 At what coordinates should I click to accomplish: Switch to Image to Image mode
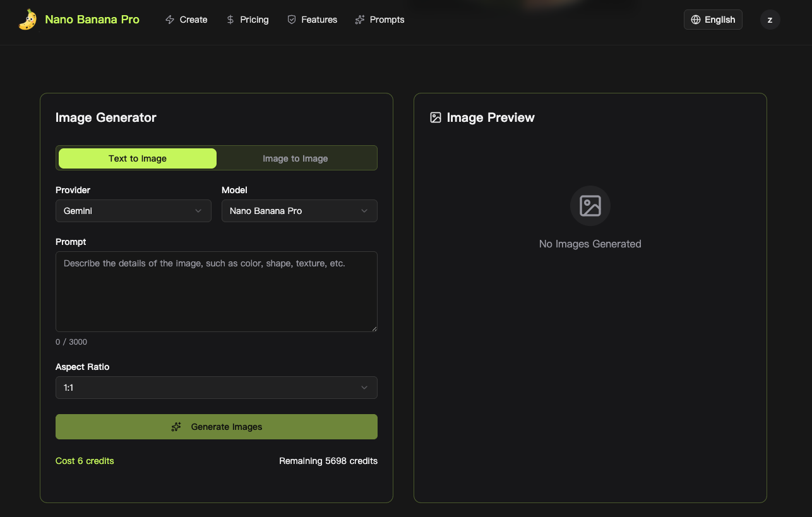click(x=295, y=158)
